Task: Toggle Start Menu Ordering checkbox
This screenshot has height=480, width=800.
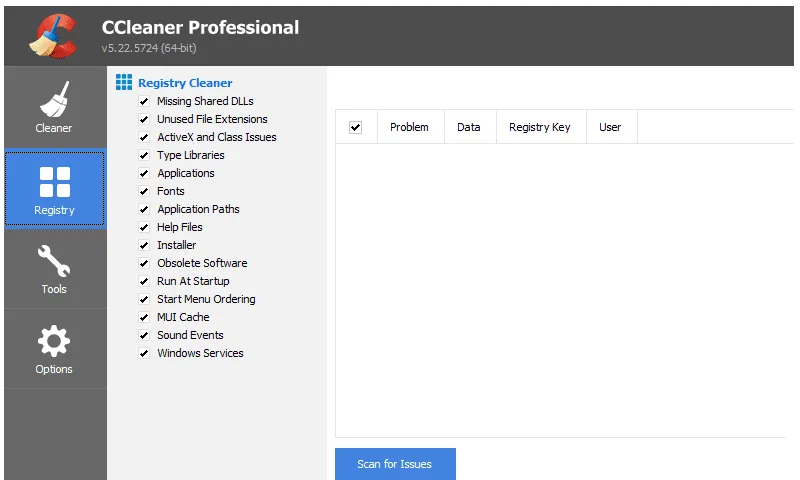Action: (x=144, y=299)
